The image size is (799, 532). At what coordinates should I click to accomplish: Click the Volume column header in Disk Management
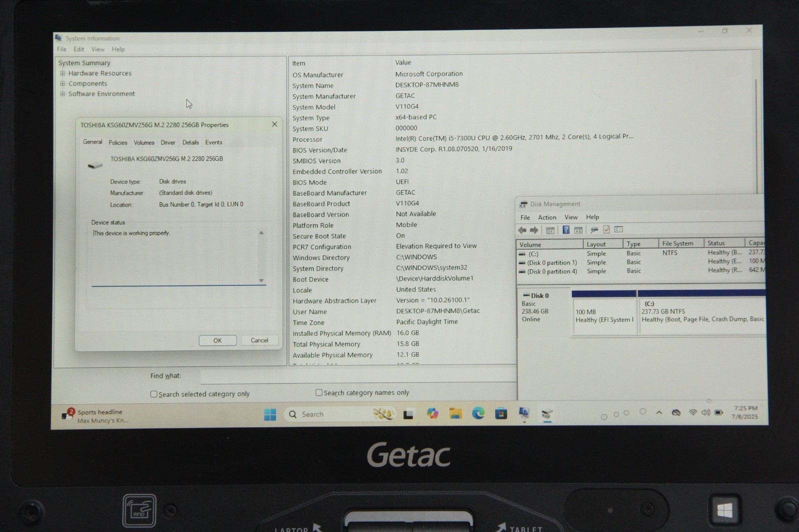click(550, 245)
